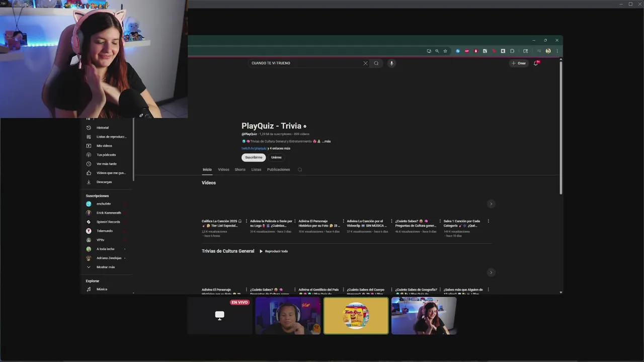Open the Chrome three-dot menu
This screenshot has height=362, width=644.
[x=557, y=51]
